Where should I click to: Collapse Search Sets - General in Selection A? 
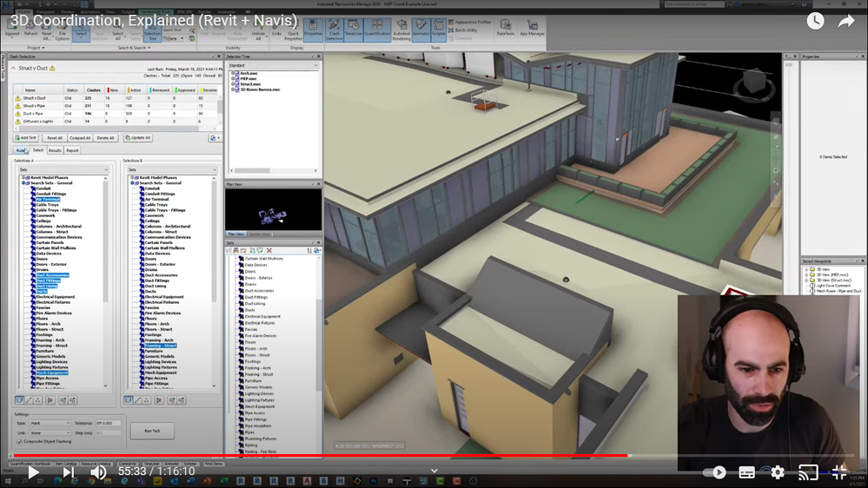(x=23, y=182)
